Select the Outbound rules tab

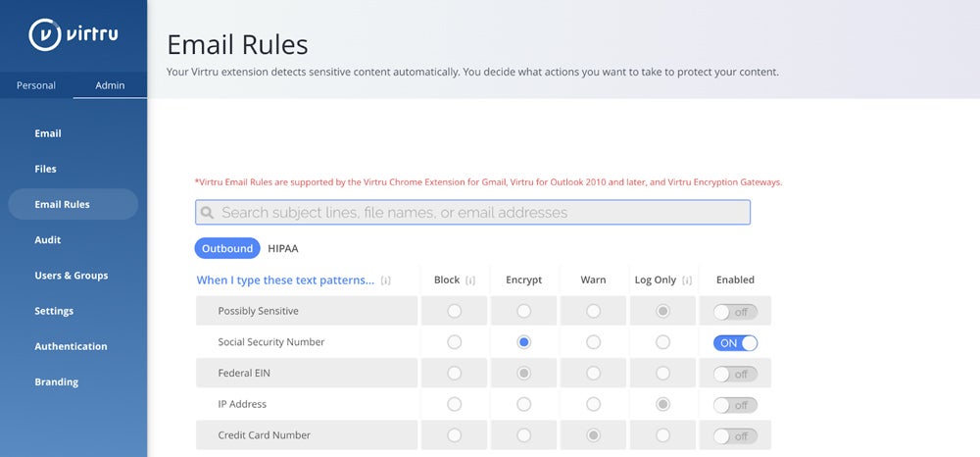point(227,249)
